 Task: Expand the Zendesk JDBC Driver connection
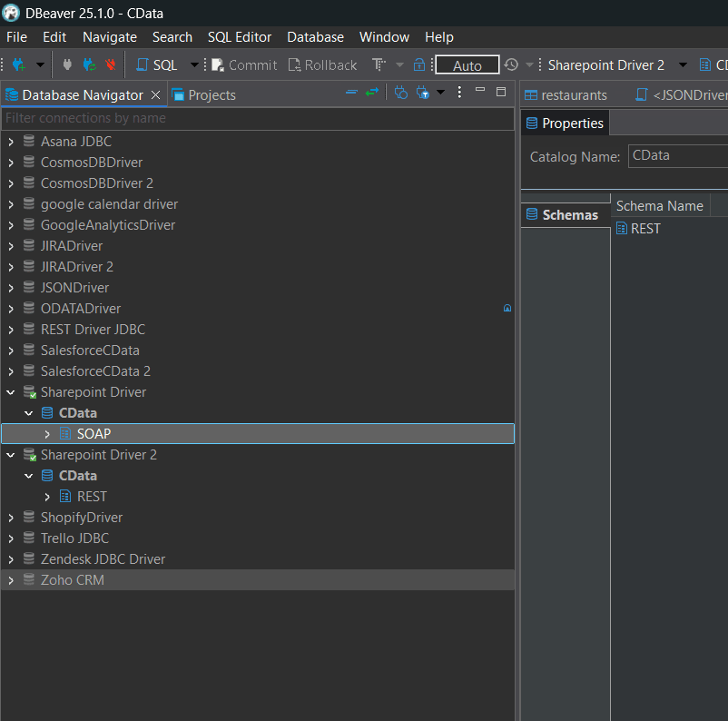[x=10, y=558]
